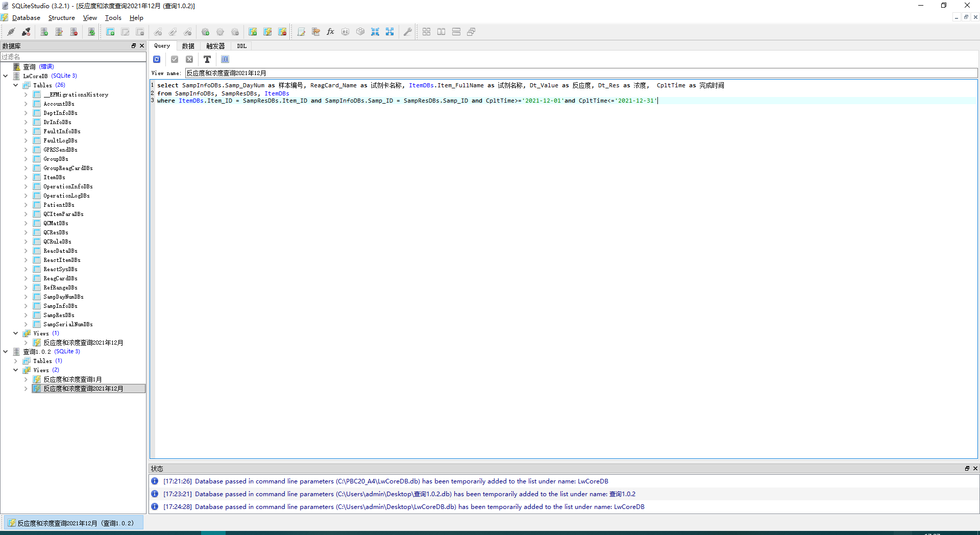The image size is (980, 535).
Task: Click the Export icon in toolbar
Action: click(390, 32)
